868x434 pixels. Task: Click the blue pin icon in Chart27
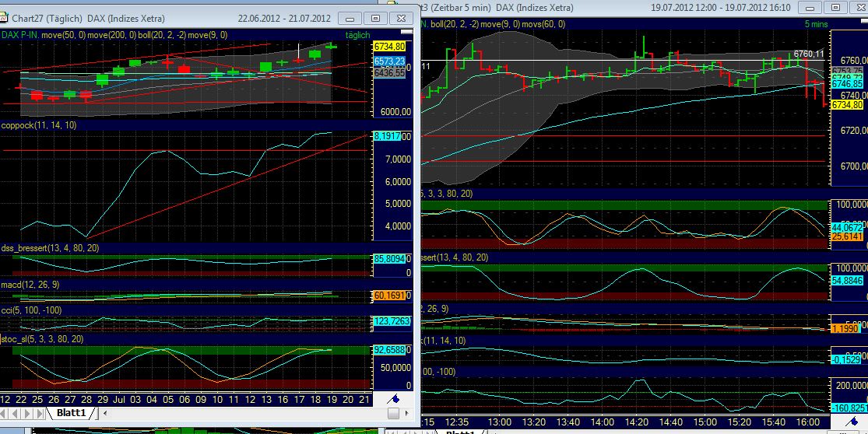coord(393,399)
